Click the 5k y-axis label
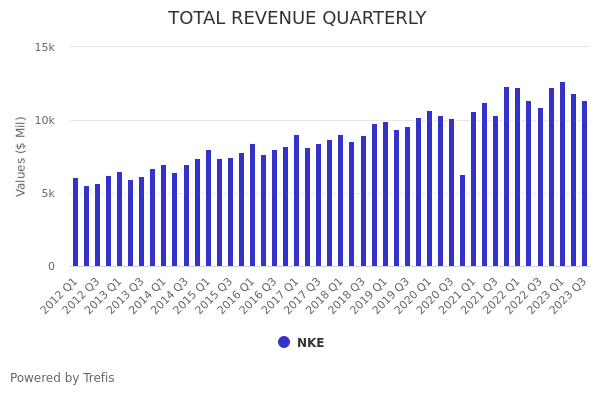The height and width of the screenshot is (400, 600). pos(47,193)
